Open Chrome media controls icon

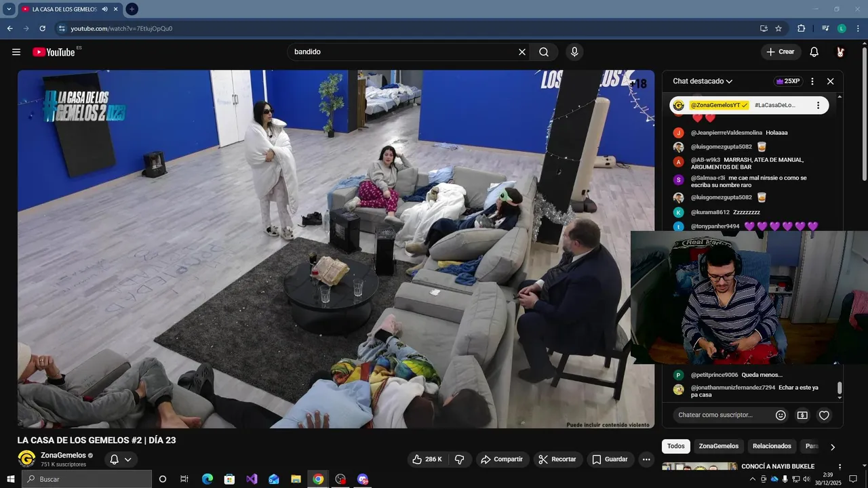[825, 28]
